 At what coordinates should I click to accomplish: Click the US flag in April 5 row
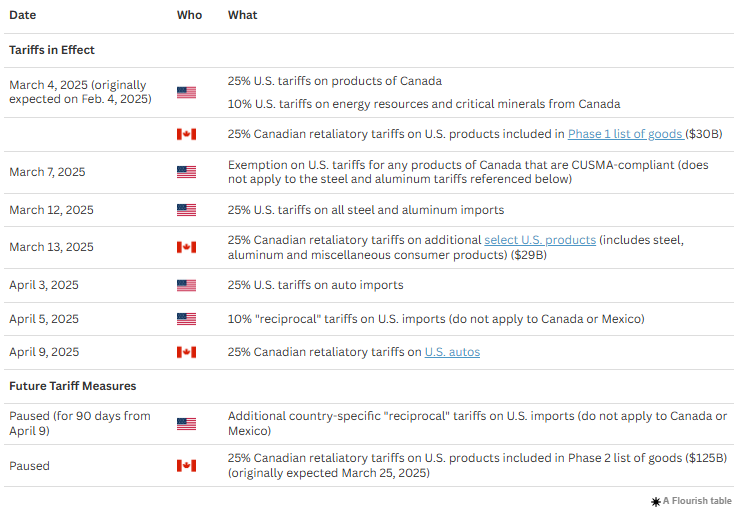click(186, 319)
